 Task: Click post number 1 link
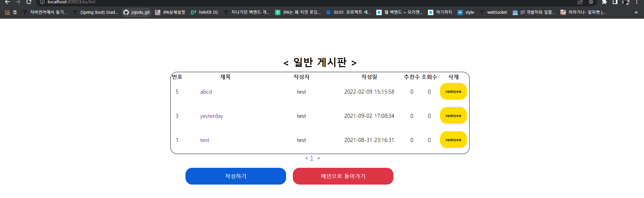click(x=177, y=140)
